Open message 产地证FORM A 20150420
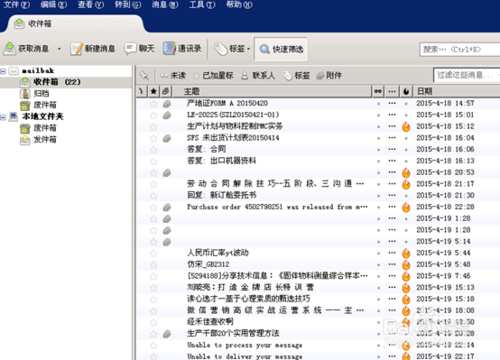Viewport: 500px width, 360px height. tap(227, 103)
